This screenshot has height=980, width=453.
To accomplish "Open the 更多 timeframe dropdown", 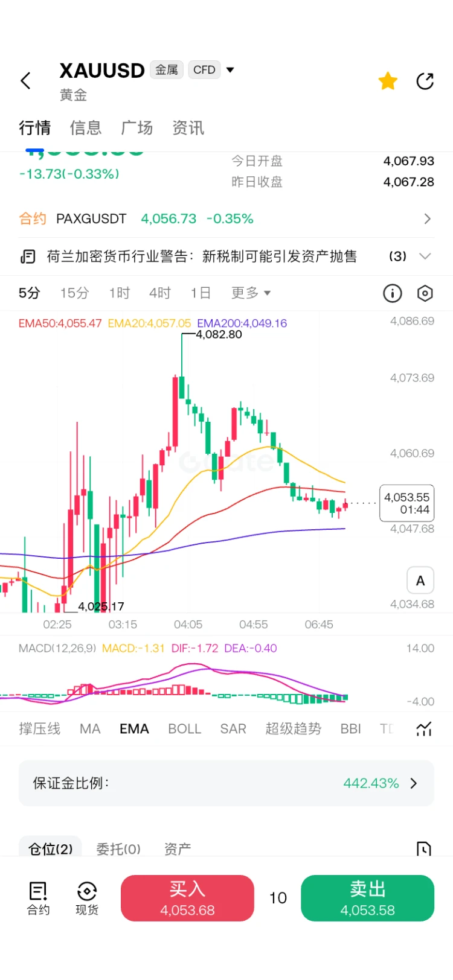I will click(251, 293).
